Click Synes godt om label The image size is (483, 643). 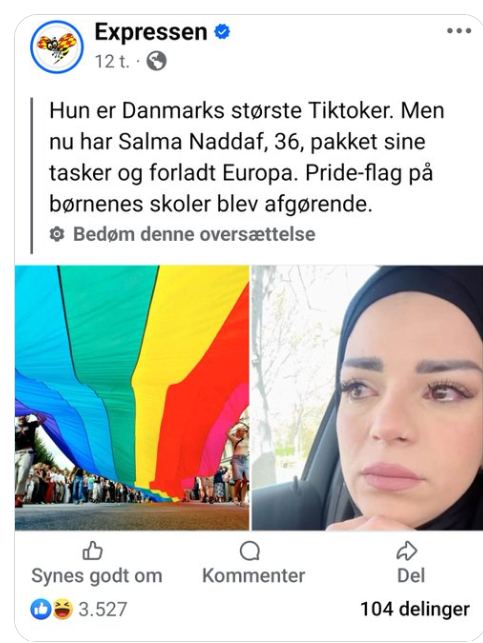(97, 576)
